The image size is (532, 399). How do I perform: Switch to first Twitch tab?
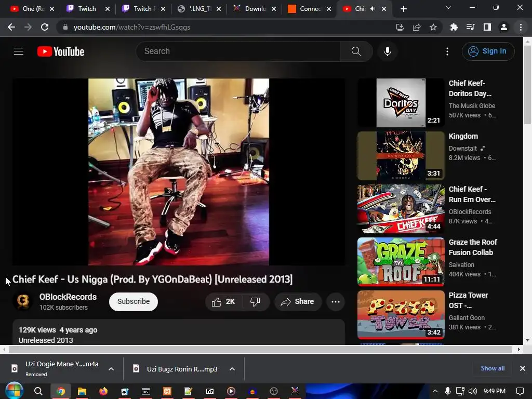tap(87, 9)
